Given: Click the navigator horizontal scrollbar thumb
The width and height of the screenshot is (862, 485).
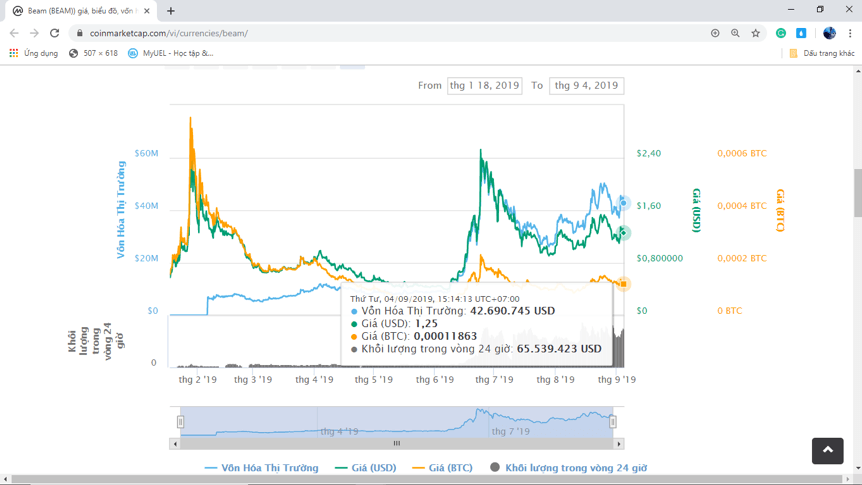Looking at the screenshot, I should click(397, 444).
